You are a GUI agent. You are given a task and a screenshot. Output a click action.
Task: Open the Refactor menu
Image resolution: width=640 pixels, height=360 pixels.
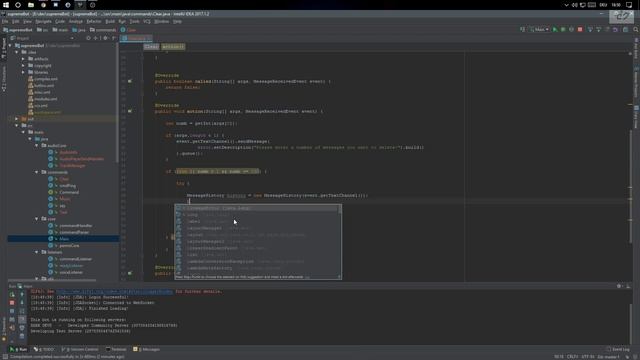pyautogui.click(x=93, y=22)
